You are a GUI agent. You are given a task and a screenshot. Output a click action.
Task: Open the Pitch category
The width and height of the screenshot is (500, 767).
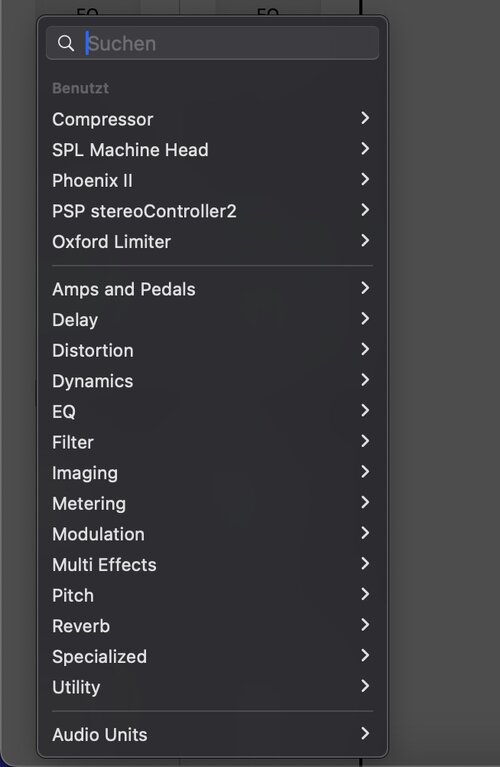[x=212, y=595]
